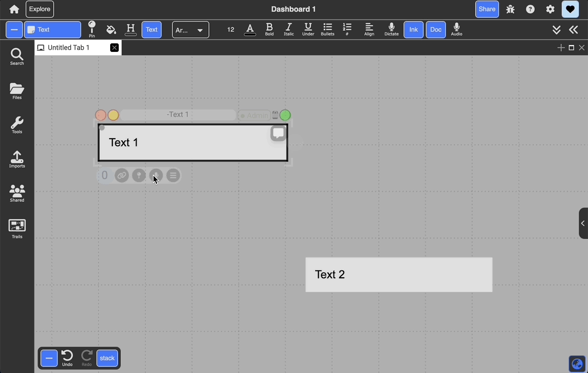Open the Files folder in sidebar

pyautogui.click(x=17, y=91)
